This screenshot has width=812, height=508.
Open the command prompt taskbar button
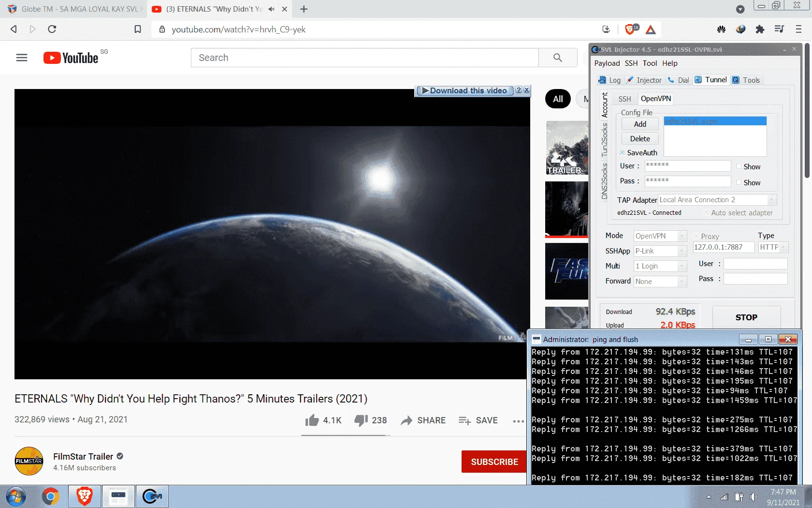click(118, 496)
